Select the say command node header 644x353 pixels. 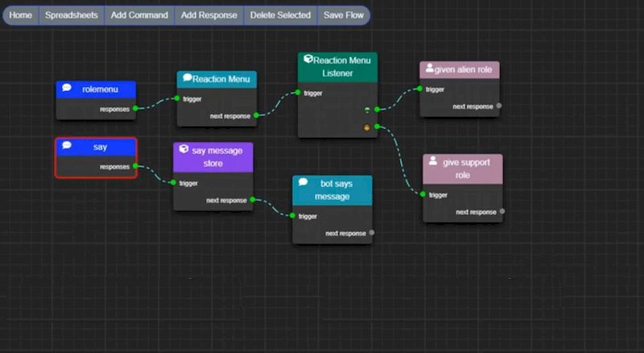pos(96,147)
